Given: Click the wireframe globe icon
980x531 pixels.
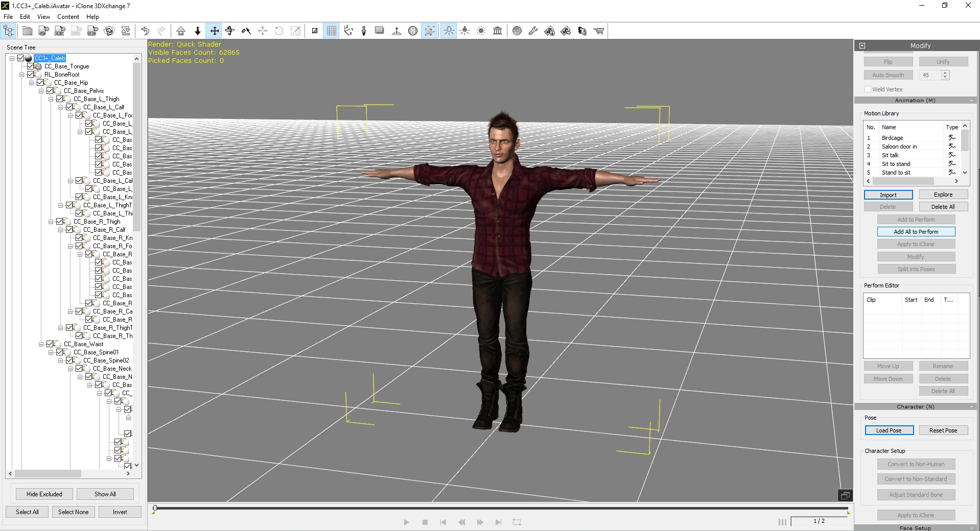Looking at the screenshot, I should point(413,31).
